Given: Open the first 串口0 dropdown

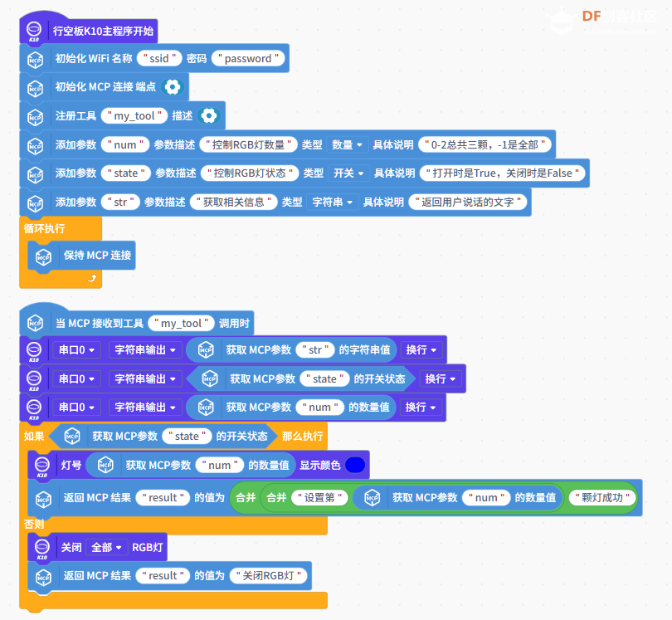Looking at the screenshot, I should (x=78, y=350).
